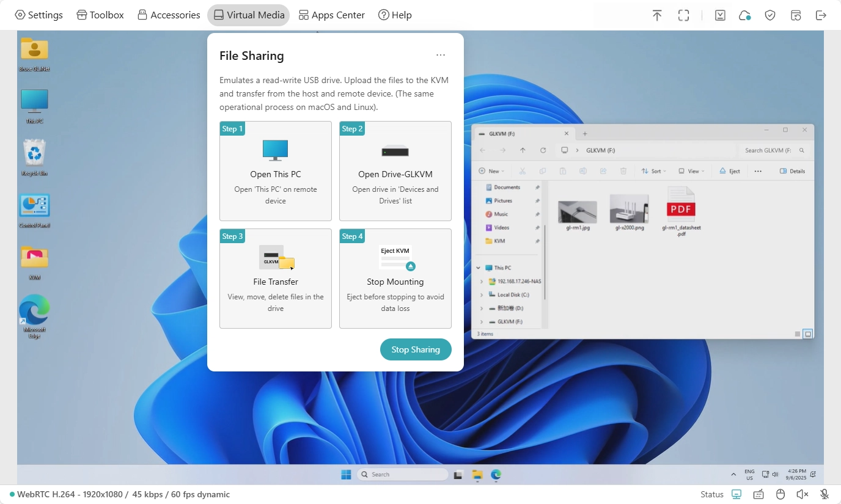Toggle the video status monitor icon
Image resolution: width=841 pixels, height=504 pixels.
[x=736, y=494]
